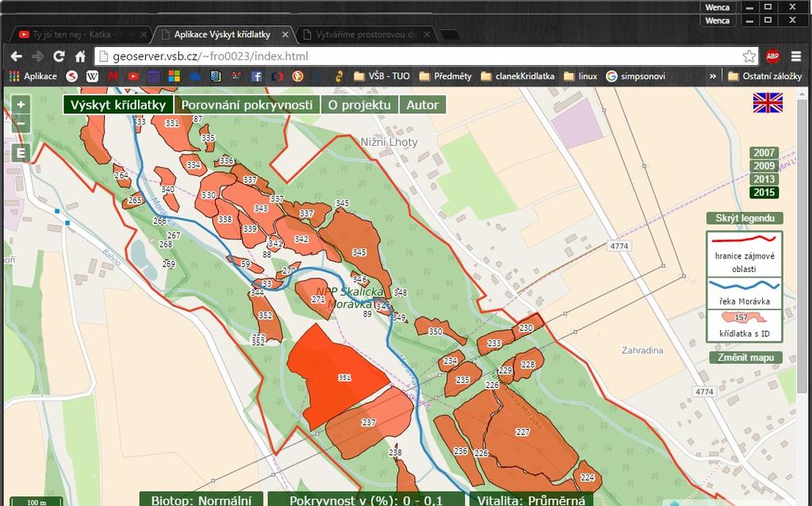The image size is (812, 506).
Task: Click polygon label 330
Action: coord(209,195)
